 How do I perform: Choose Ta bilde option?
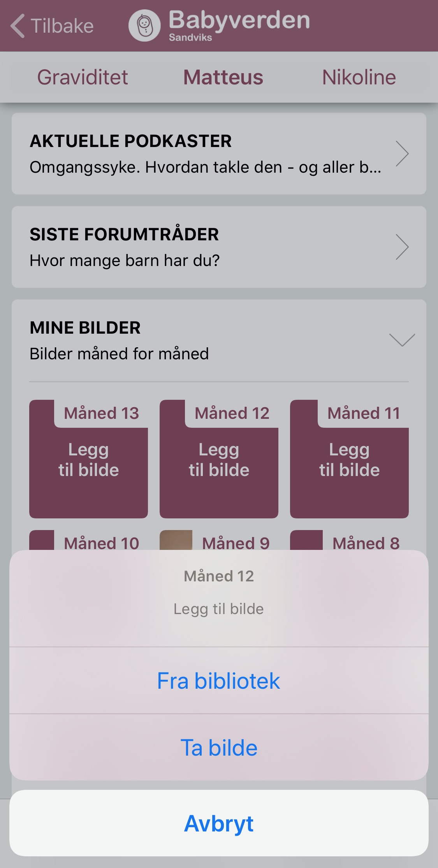click(219, 747)
